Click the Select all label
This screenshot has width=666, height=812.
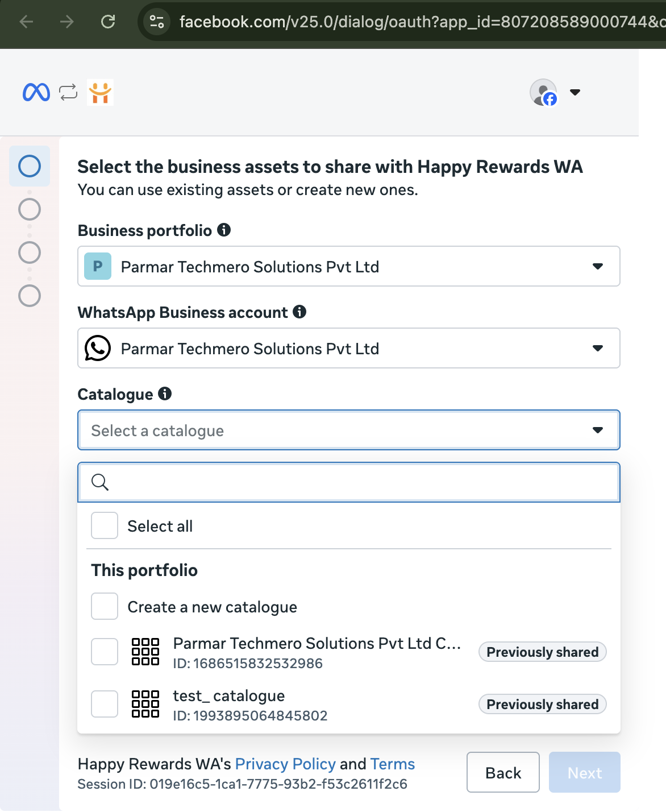(x=160, y=526)
